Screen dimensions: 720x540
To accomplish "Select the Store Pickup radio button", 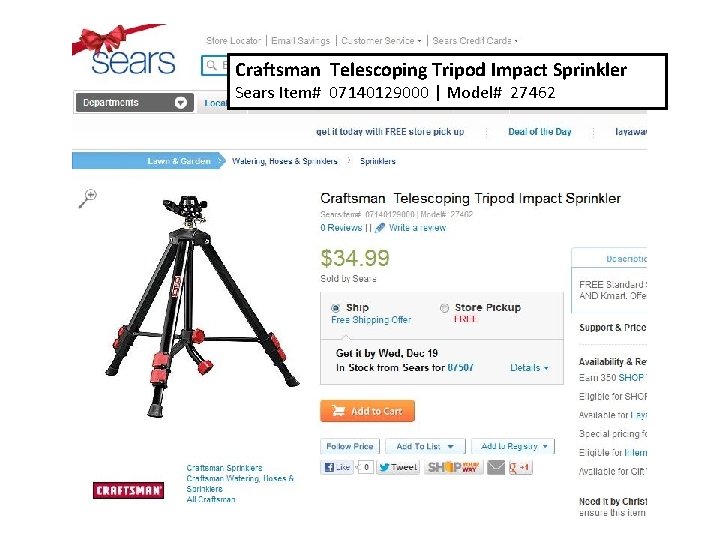I will pos(444,308).
